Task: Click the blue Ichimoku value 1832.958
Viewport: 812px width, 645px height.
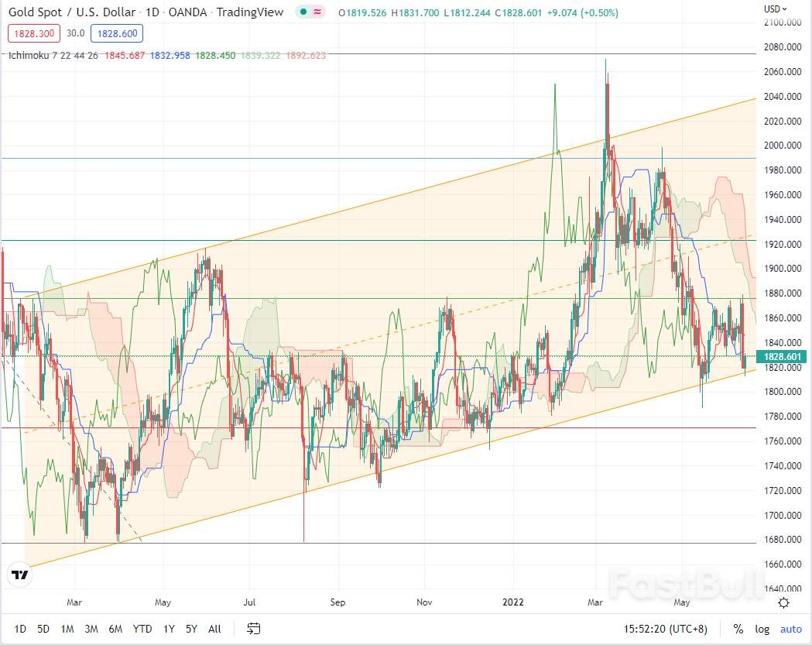Action: coord(170,56)
